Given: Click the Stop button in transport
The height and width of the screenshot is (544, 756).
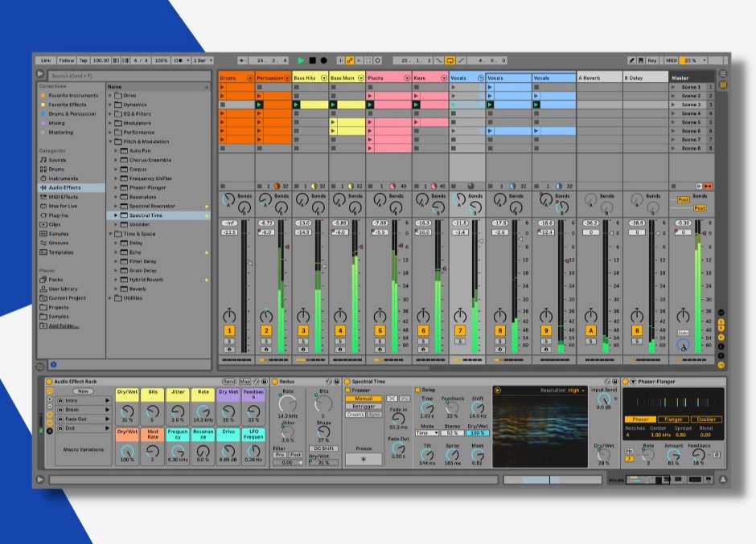Looking at the screenshot, I should point(312,60).
